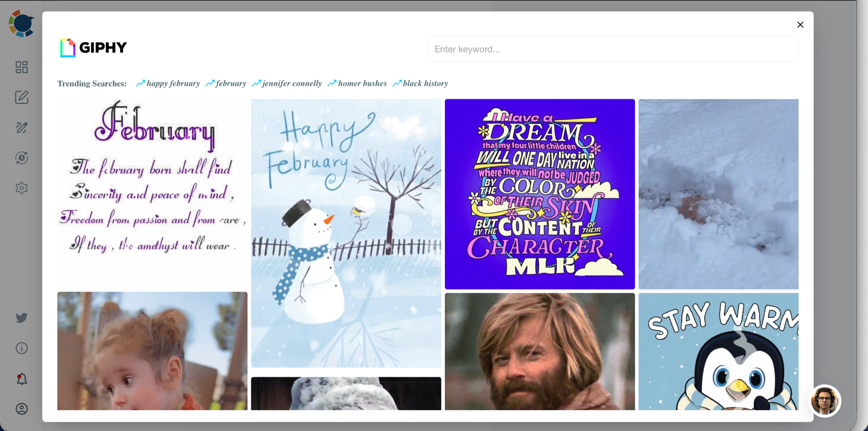Open the compose post pencil icon

(x=22, y=97)
